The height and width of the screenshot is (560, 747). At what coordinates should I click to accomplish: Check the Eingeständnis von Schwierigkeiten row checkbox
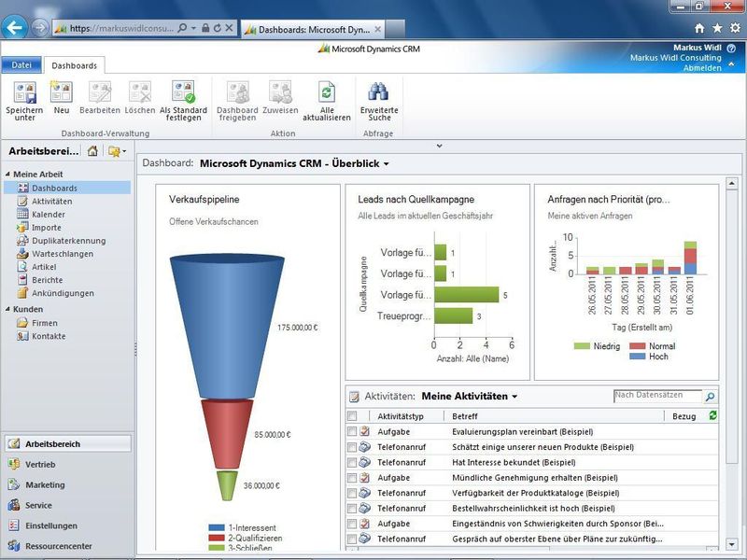(x=352, y=524)
